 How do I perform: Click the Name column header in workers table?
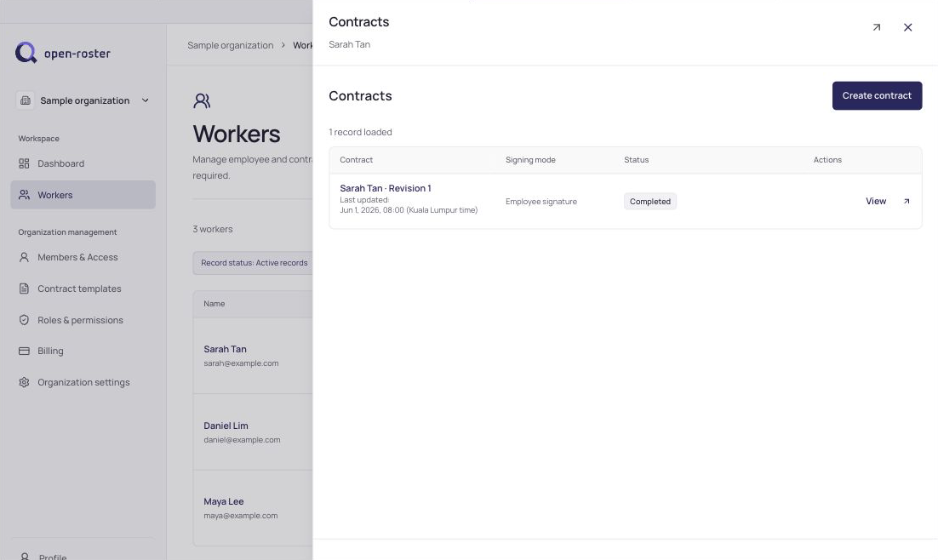point(214,303)
